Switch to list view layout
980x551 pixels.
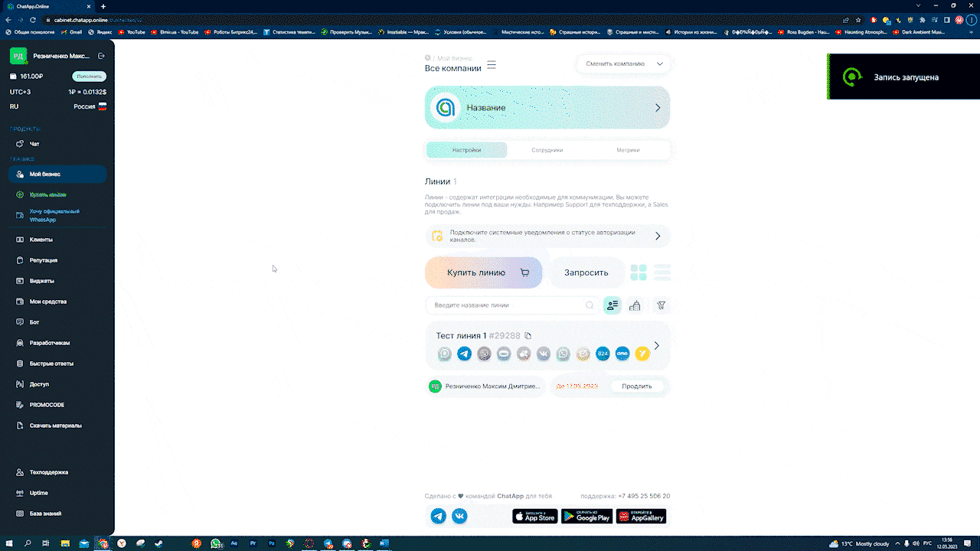pos(662,272)
